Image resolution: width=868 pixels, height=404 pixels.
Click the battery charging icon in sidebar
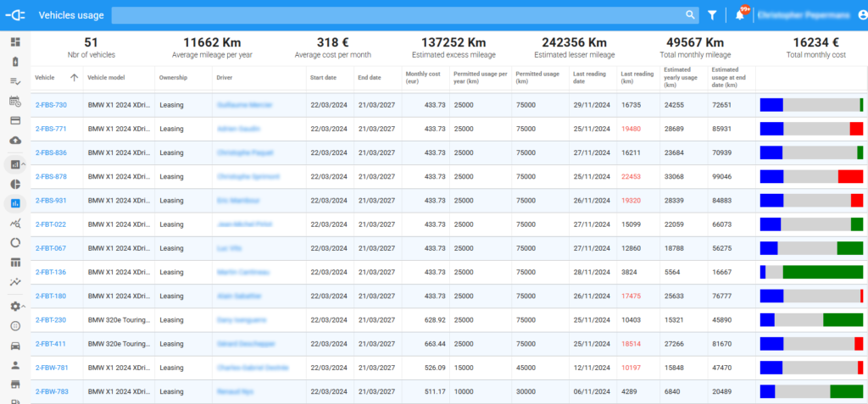pos(14,61)
